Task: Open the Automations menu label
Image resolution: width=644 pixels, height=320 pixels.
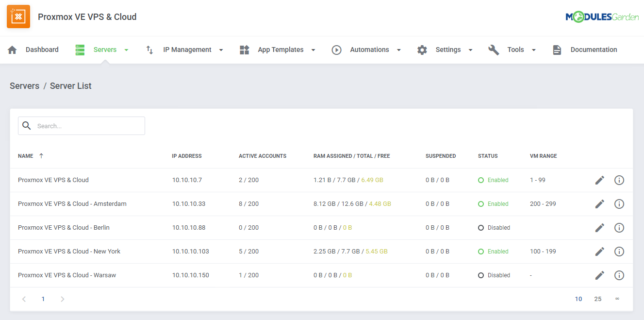Action: pyautogui.click(x=369, y=50)
